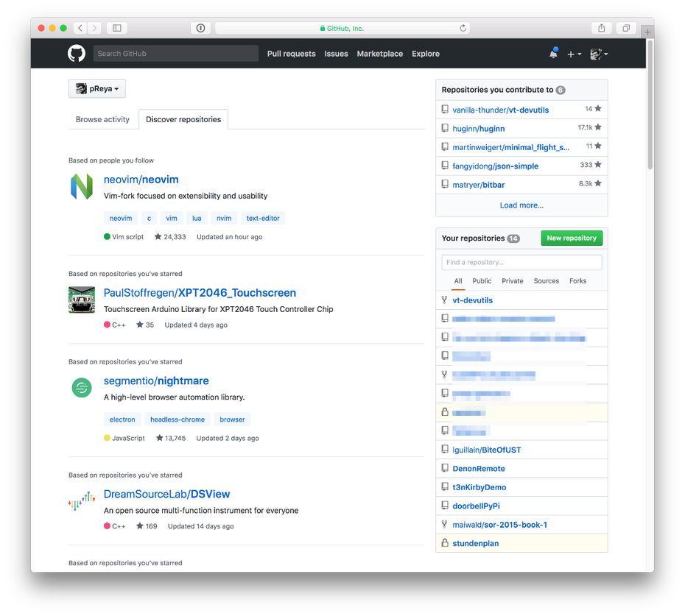Click segmentio green logo avatar

click(82, 388)
